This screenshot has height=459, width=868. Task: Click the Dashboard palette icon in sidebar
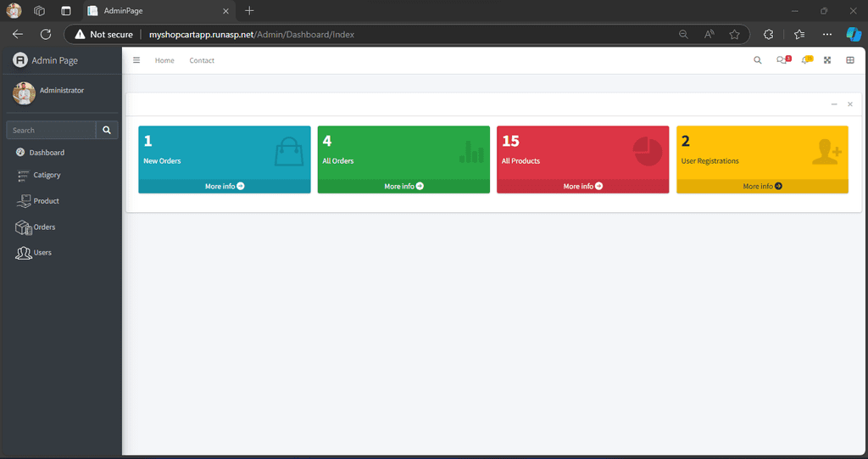click(x=20, y=152)
